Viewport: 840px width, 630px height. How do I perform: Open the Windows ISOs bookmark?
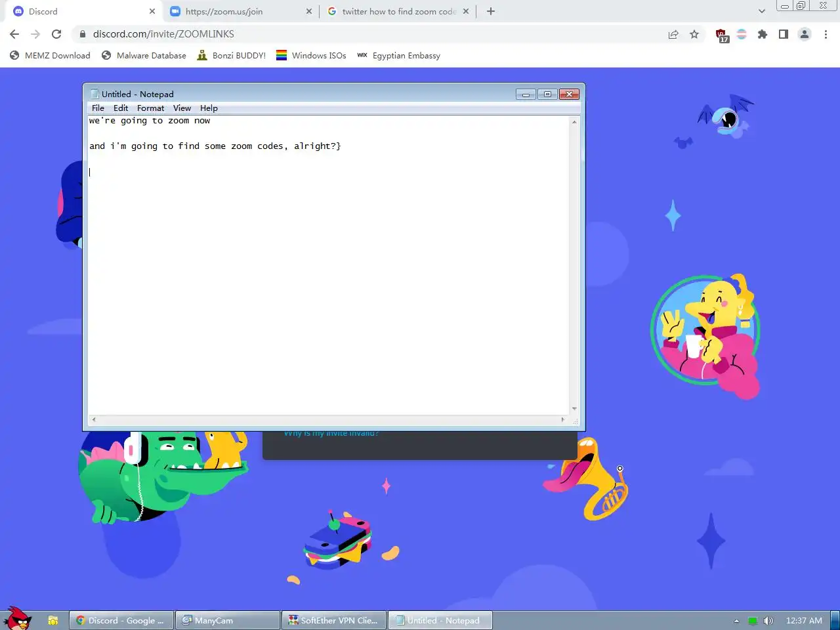[x=311, y=56]
